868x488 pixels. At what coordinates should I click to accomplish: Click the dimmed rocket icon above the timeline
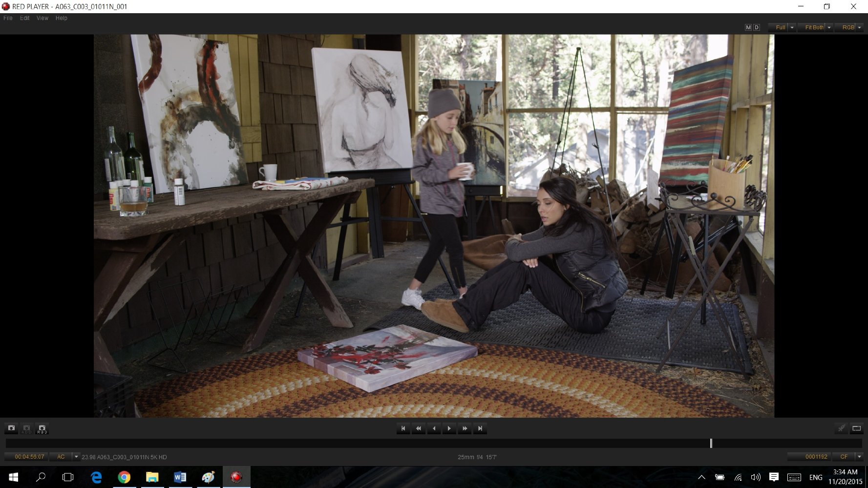pos(841,428)
